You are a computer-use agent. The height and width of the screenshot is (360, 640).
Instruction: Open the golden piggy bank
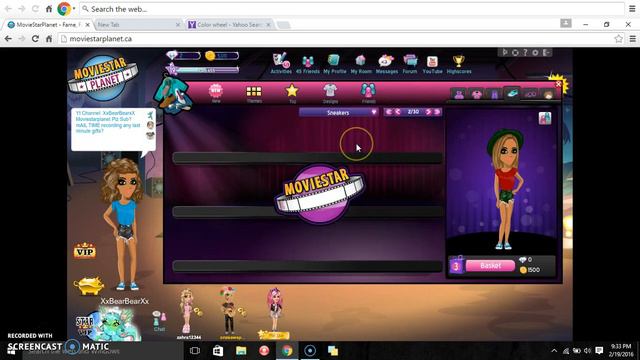(89, 285)
